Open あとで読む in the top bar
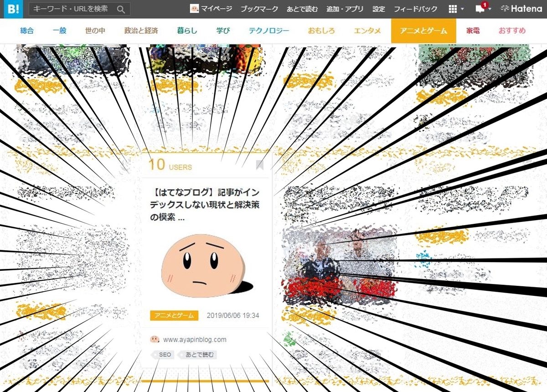The image size is (547, 392). click(x=303, y=9)
